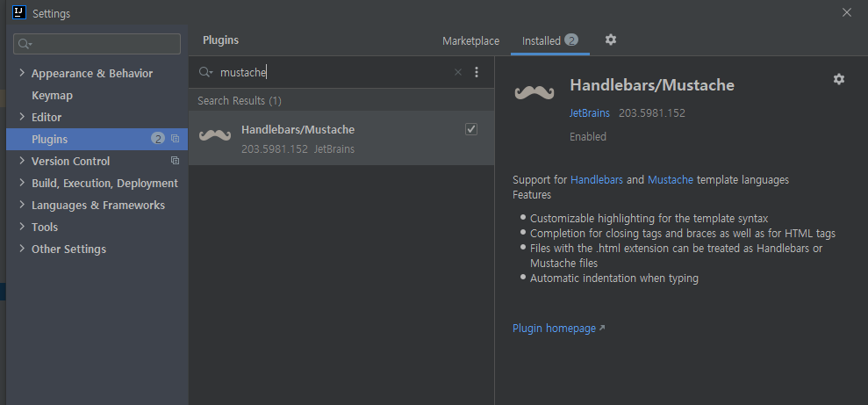Open the plugin search options three-dot menu

(477, 72)
